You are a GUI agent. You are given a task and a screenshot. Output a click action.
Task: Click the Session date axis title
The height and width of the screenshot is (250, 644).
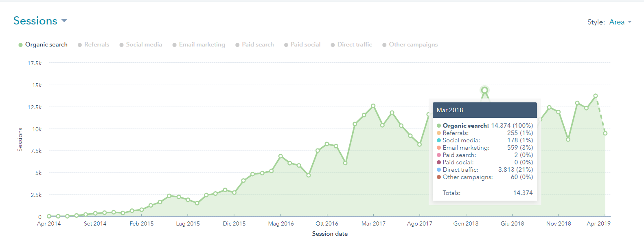tap(330, 234)
